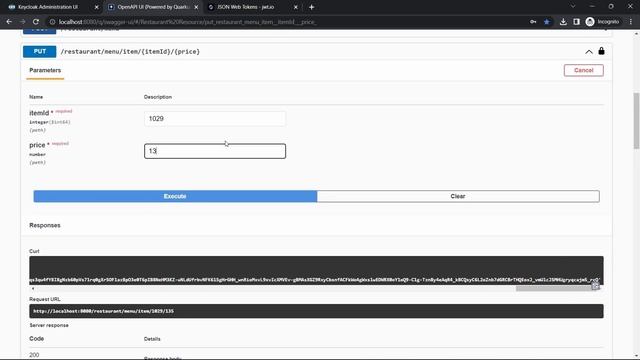This screenshot has height=360, width=640.
Task: Close the Keycloak Administration UI tab
Action: point(96,7)
